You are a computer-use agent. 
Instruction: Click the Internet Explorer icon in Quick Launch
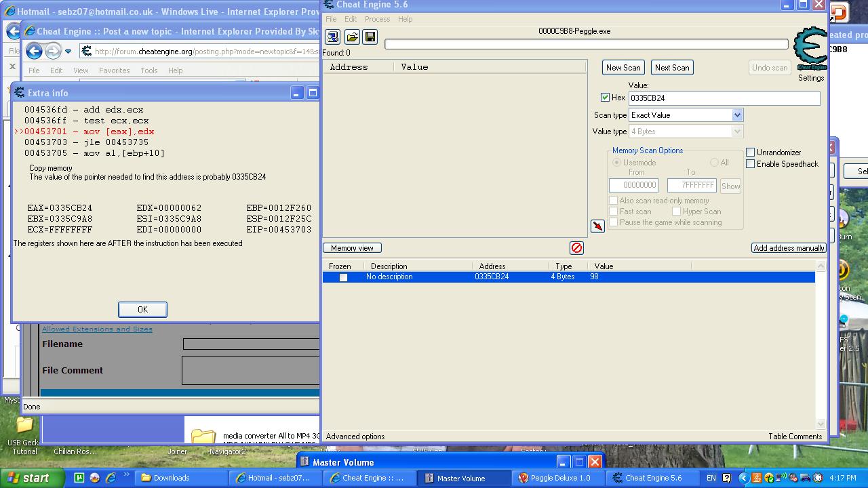pyautogui.click(x=110, y=478)
